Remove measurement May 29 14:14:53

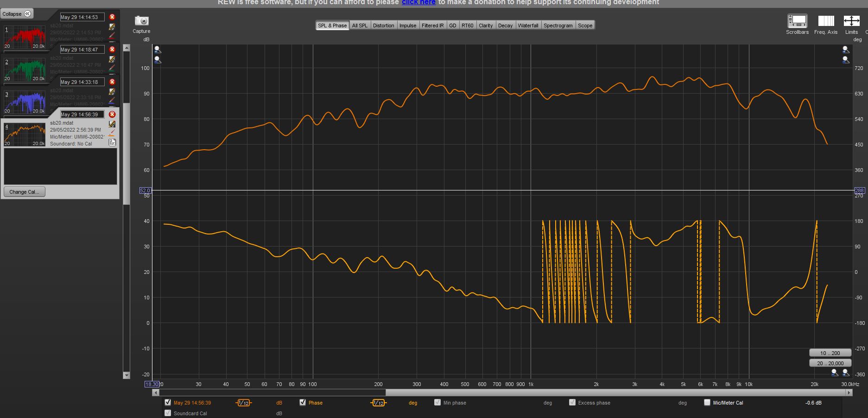[112, 17]
